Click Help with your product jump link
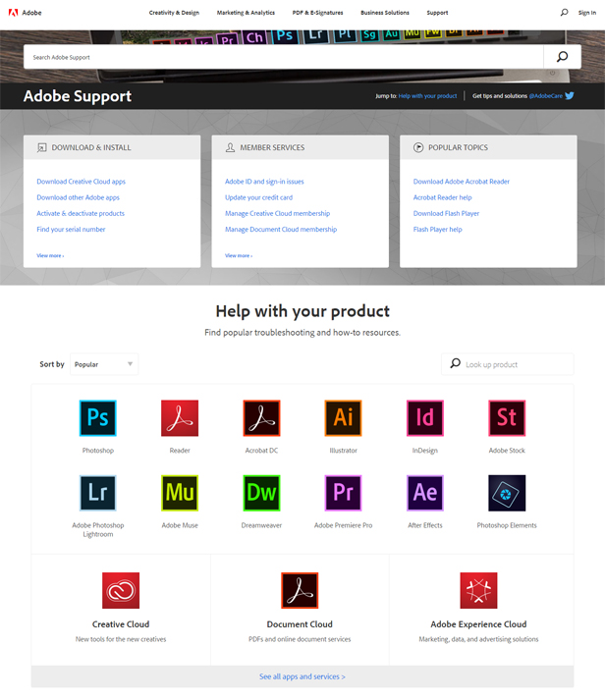Viewport: 605px width, 700px height. tap(428, 96)
